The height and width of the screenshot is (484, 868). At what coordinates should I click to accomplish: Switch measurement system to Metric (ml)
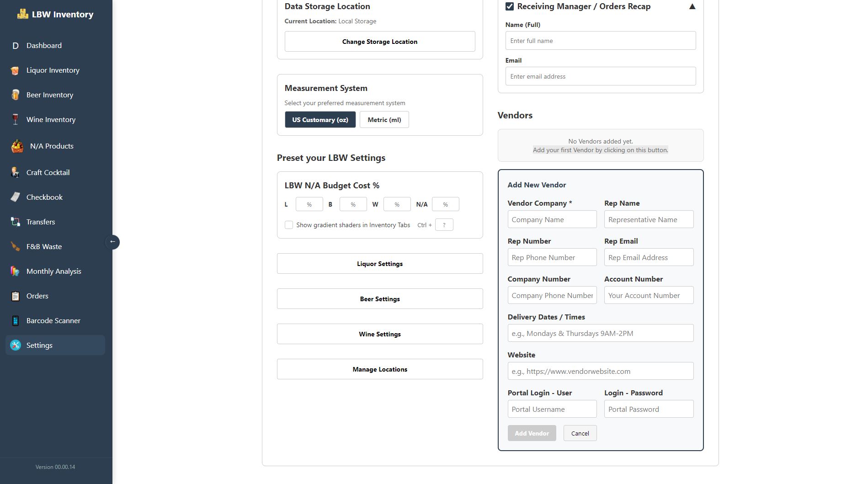[x=384, y=120]
